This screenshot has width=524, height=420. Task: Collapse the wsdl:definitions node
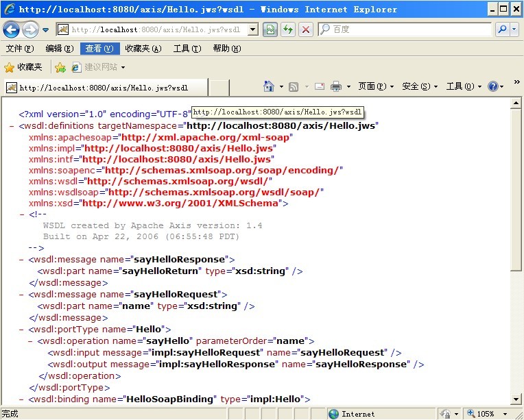point(12,126)
